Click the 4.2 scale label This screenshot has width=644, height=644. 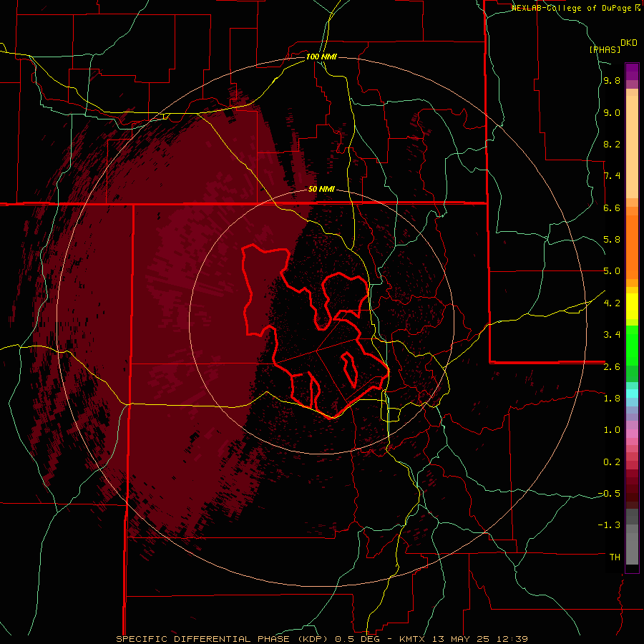(612, 303)
